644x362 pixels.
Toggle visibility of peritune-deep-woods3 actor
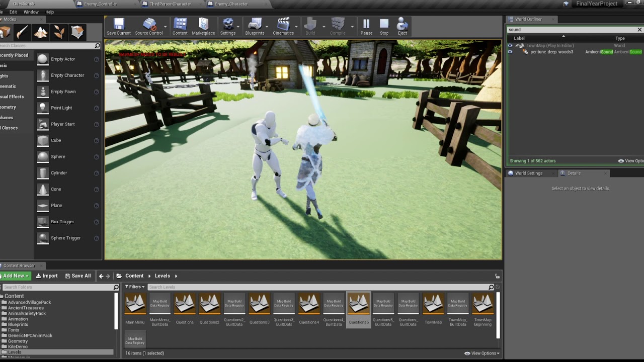click(510, 52)
